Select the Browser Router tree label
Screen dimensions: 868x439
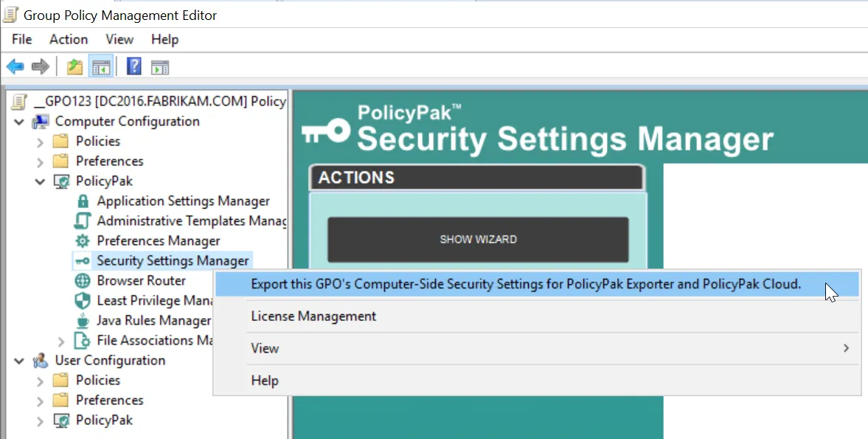point(141,280)
